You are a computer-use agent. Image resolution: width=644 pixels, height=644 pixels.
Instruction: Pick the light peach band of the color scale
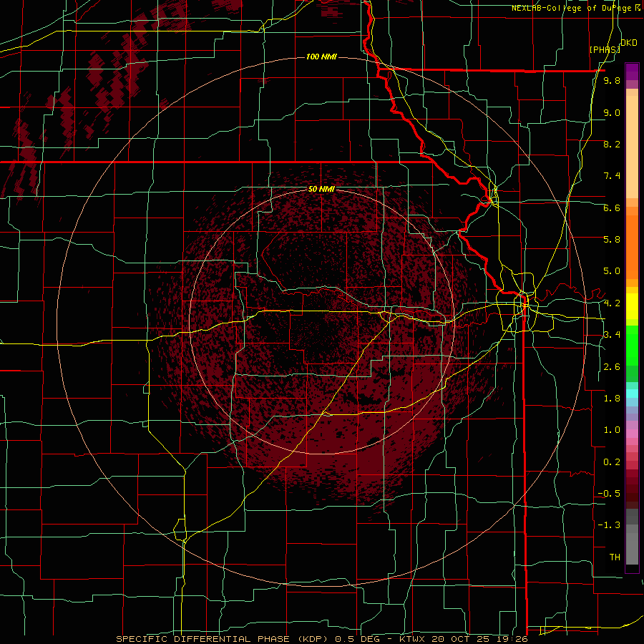(632, 147)
